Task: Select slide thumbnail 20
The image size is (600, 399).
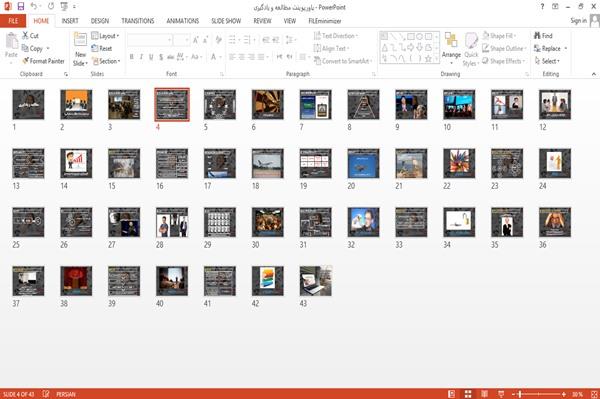Action: click(363, 164)
